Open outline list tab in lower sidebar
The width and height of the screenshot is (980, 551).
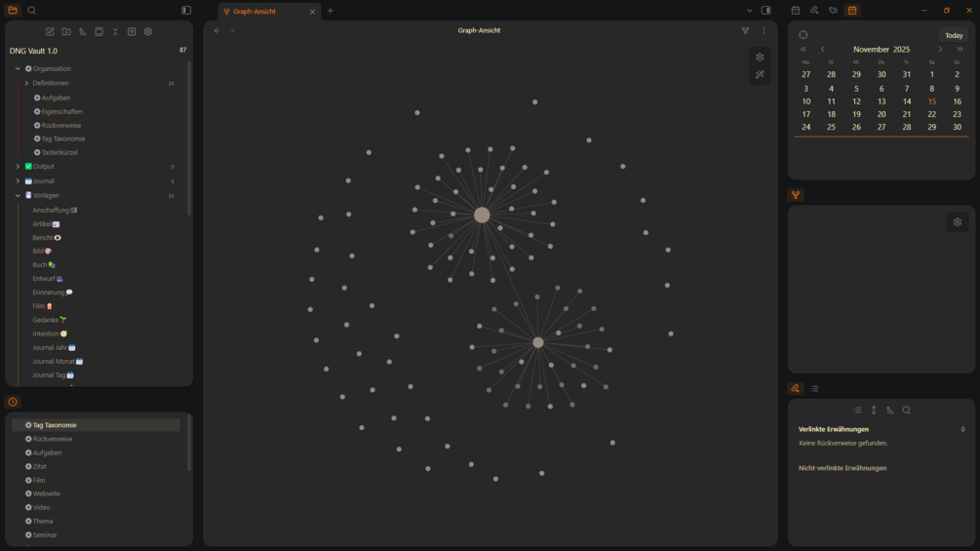coord(814,388)
